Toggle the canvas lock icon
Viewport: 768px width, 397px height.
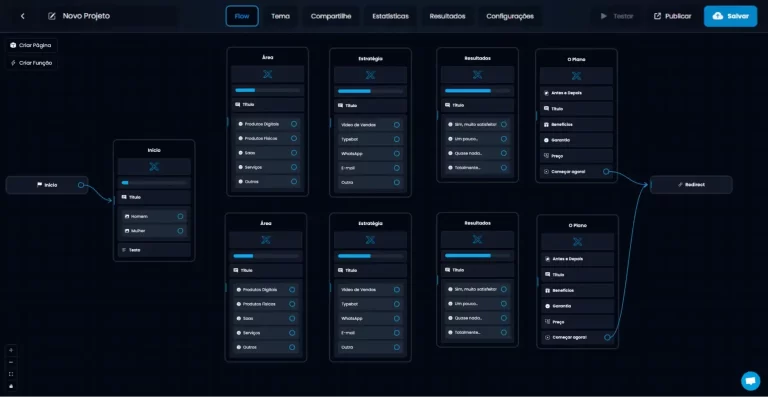[x=11, y=386]
